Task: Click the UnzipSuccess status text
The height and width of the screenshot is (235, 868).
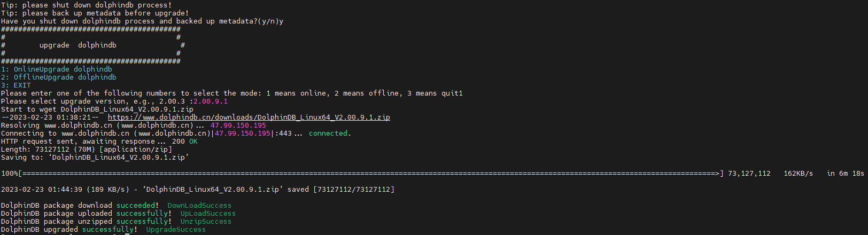Action: [x=206, y=222]
